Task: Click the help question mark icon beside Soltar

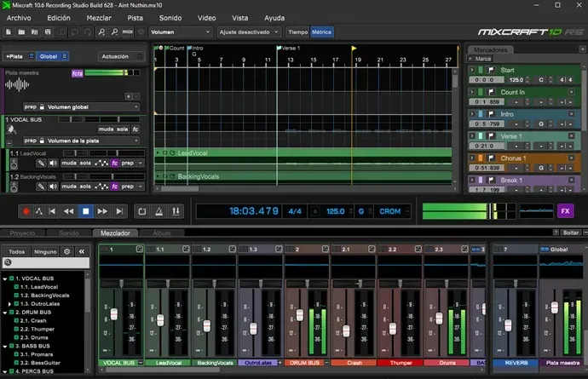Action: click(556, 233)
